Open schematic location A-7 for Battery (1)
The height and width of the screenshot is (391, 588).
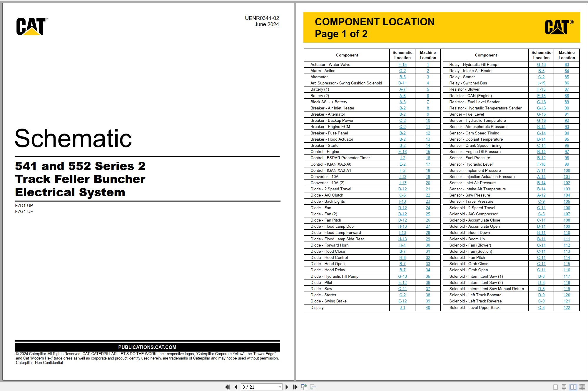point(402,89)
